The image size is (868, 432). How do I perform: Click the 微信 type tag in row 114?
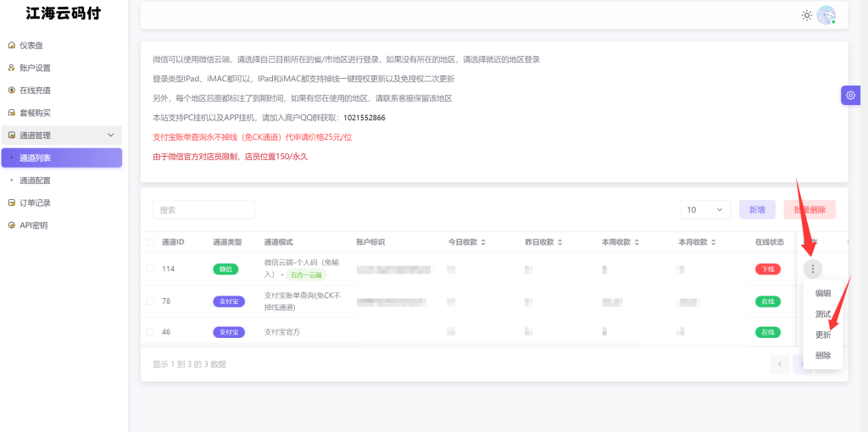pos(225,269)
